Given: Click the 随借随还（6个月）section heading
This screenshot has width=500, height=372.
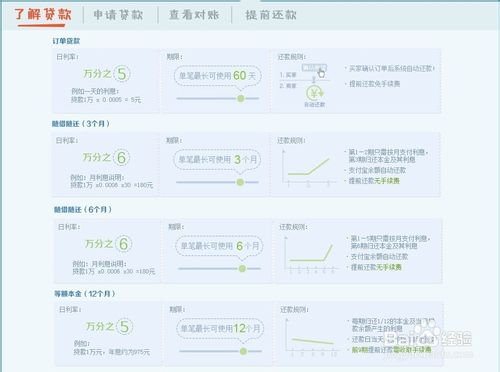Looking at the screenshot, I should (83, 210).
